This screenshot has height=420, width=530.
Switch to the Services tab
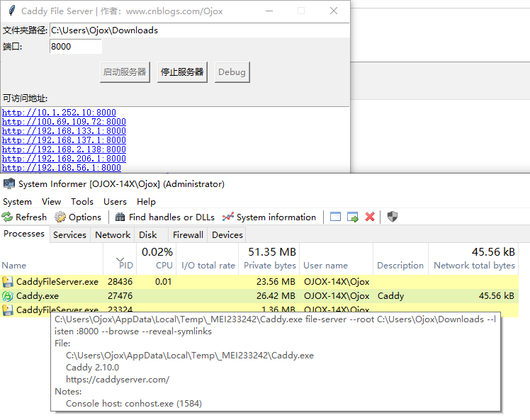69,235
